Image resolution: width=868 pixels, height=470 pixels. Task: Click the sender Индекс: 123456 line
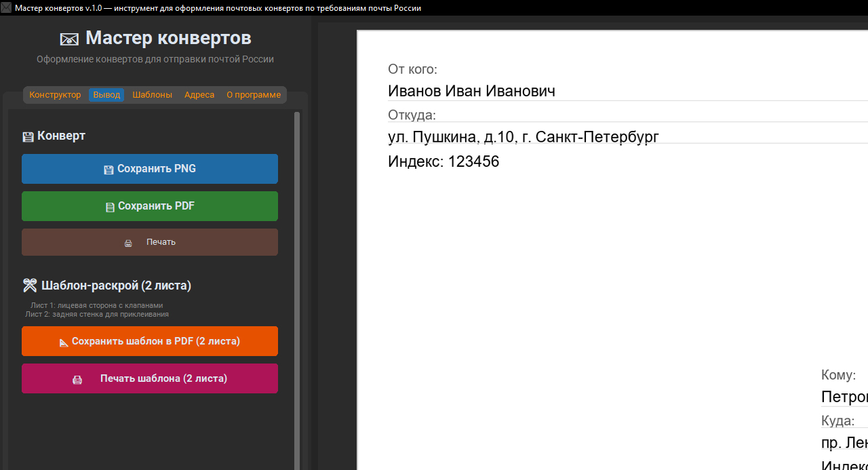[443, 161]
